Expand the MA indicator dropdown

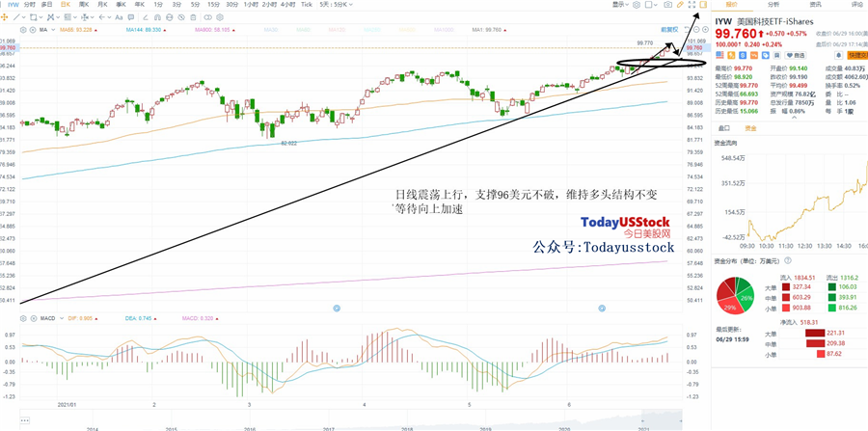[53, 30]
